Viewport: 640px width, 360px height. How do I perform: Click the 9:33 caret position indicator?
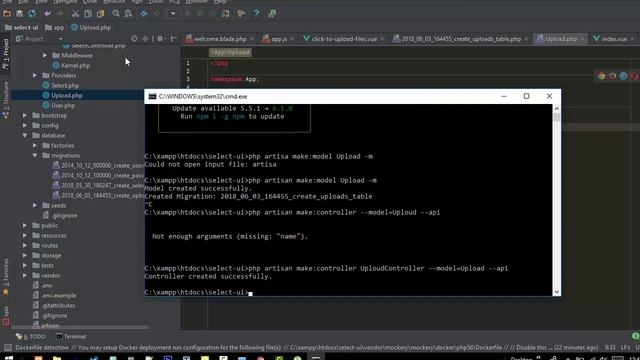(610, 348)
